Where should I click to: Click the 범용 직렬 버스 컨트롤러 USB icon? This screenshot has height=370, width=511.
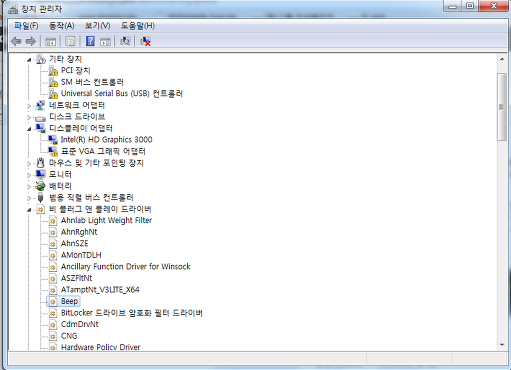click(40, 198)
